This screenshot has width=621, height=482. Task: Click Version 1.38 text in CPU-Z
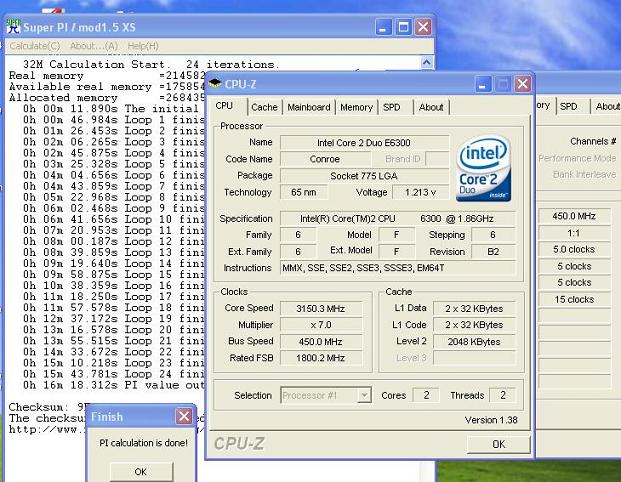(491, 420)
